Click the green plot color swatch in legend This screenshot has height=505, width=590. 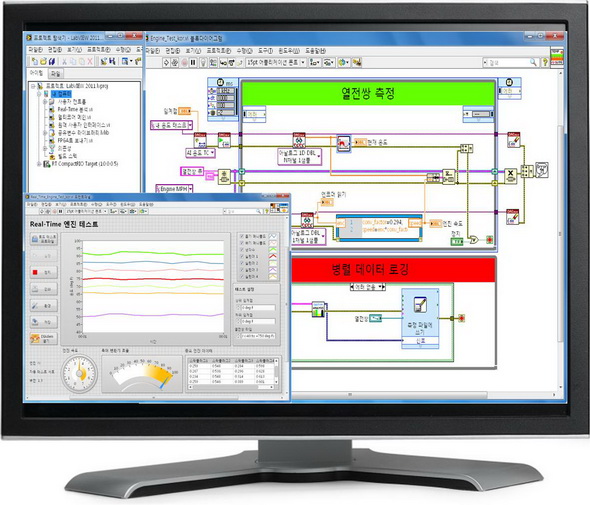[x=272, y=250]
